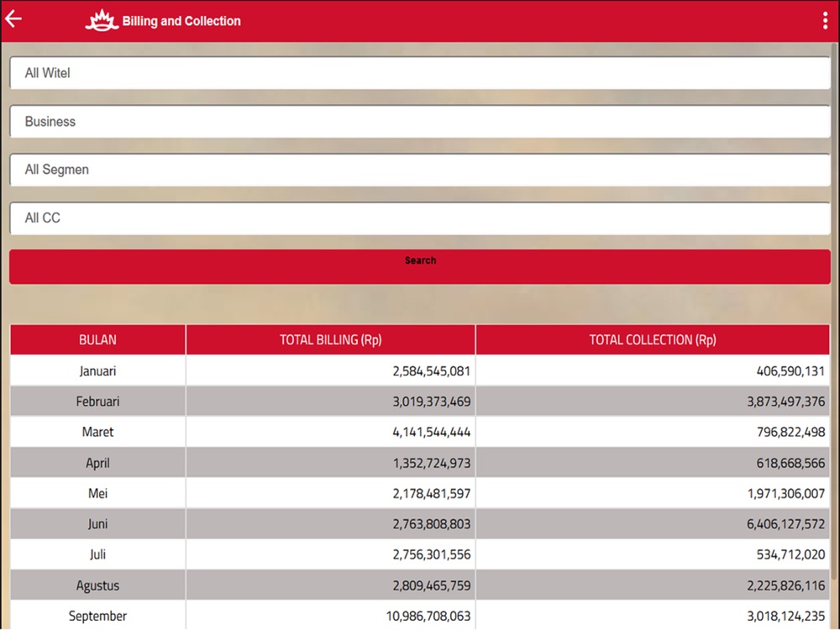Click collection value 406,590,131
Image resolution: width=840 pixels, height=630 pixels.
point(790,370)
